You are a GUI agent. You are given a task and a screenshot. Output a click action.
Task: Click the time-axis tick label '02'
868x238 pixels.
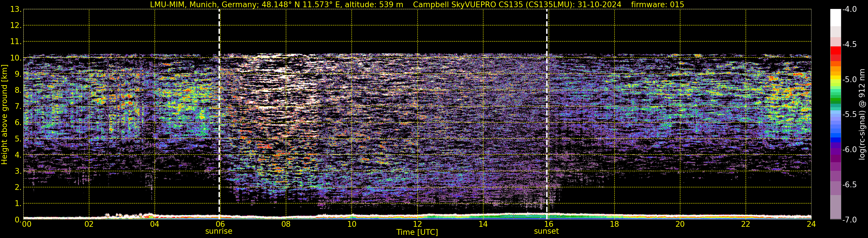[x=89, y=224]
